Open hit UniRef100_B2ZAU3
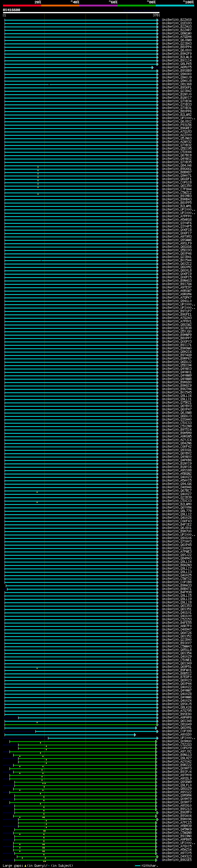 [177, 26]
